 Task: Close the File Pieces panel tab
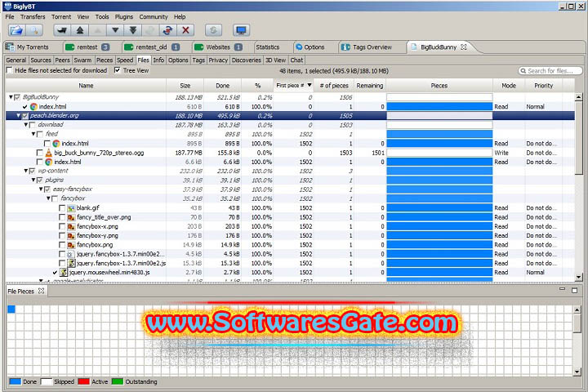[42, 291]
